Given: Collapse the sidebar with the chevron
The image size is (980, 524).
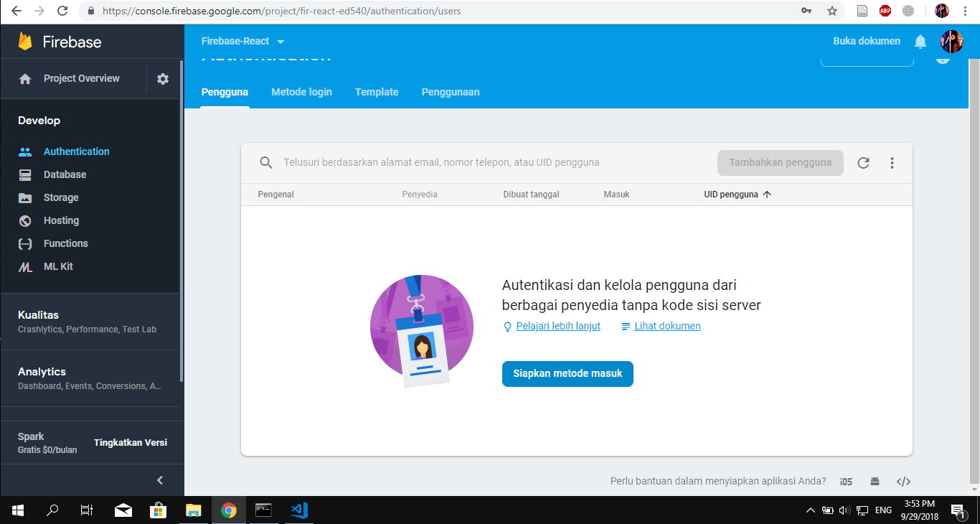Looking at the screenshot, I should coord(160,480).
